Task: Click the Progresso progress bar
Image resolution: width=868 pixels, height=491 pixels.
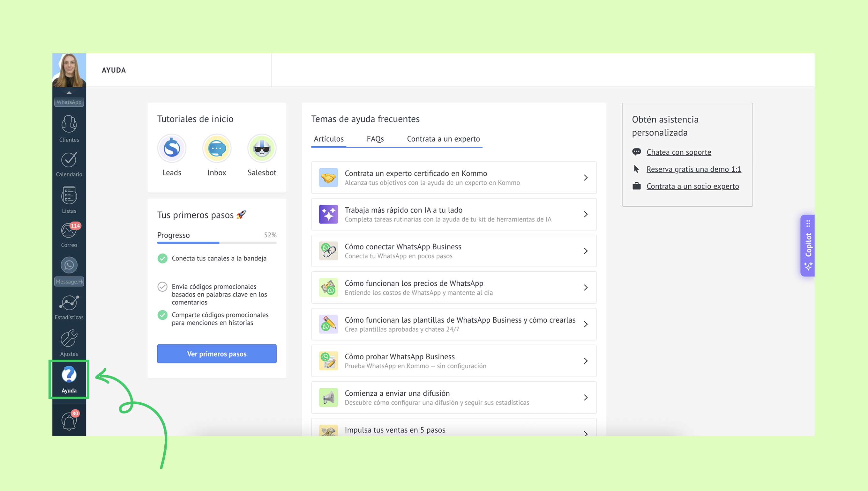Action: click(x=217, y=242)
